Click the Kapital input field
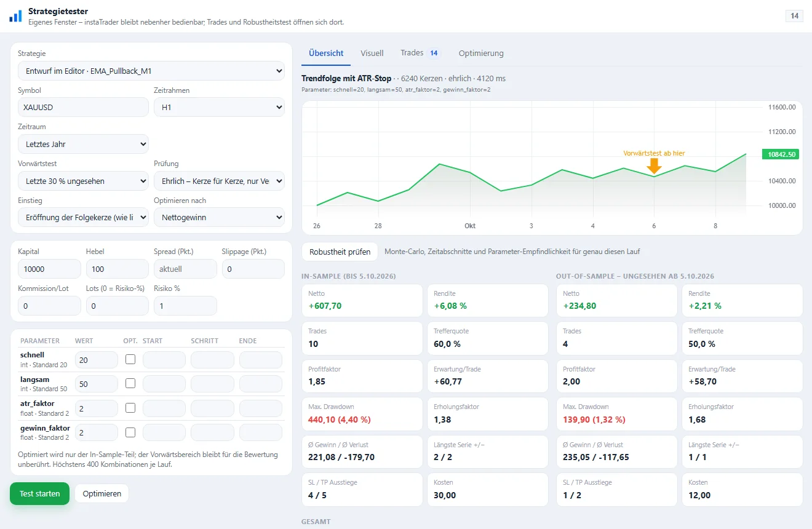The height and width of the screenshot is (529, 812). tap(49, 269)
